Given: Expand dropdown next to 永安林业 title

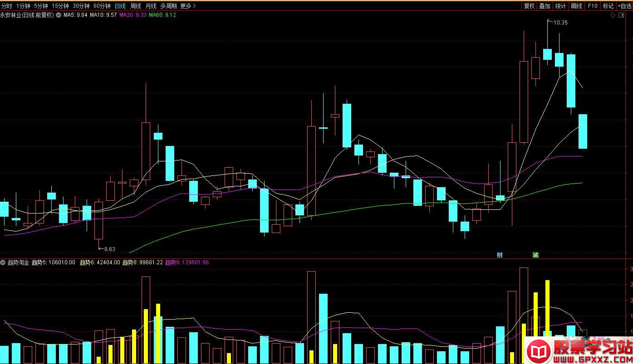Looking at the screenshot, I should click(x=59, y=15).
